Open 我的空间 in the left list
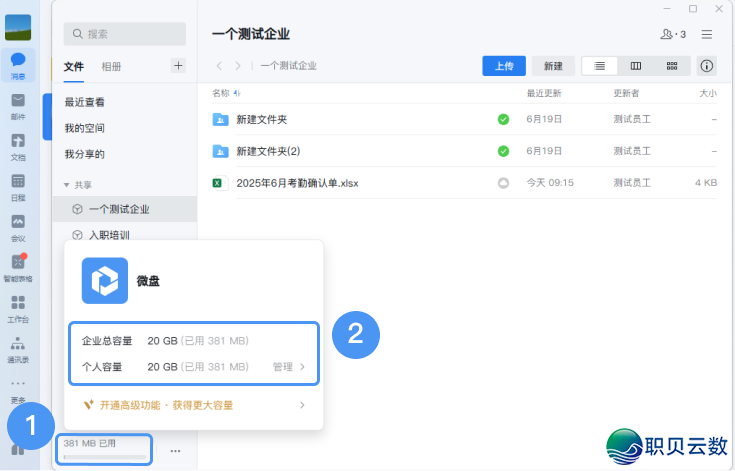Image resolution: width=735 pixels, height=471 pixels. click(84, 128)
